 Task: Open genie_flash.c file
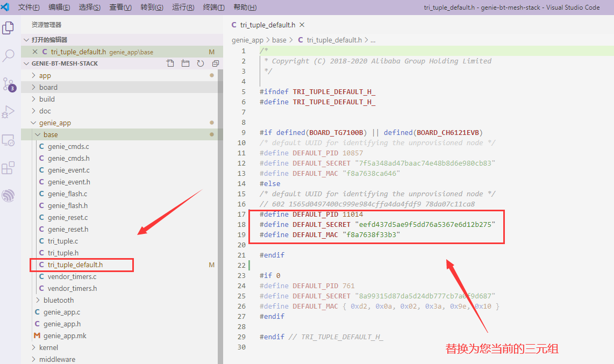(x=67, y=194)
